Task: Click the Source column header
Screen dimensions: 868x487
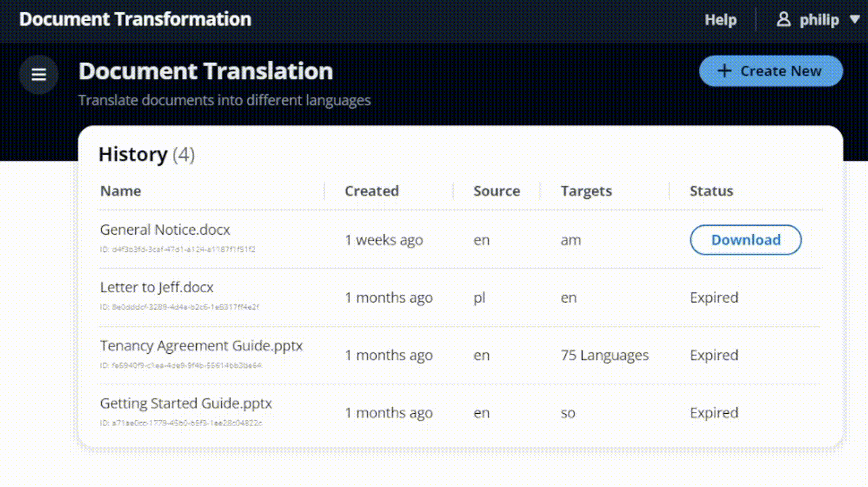Action: [496, 191]
